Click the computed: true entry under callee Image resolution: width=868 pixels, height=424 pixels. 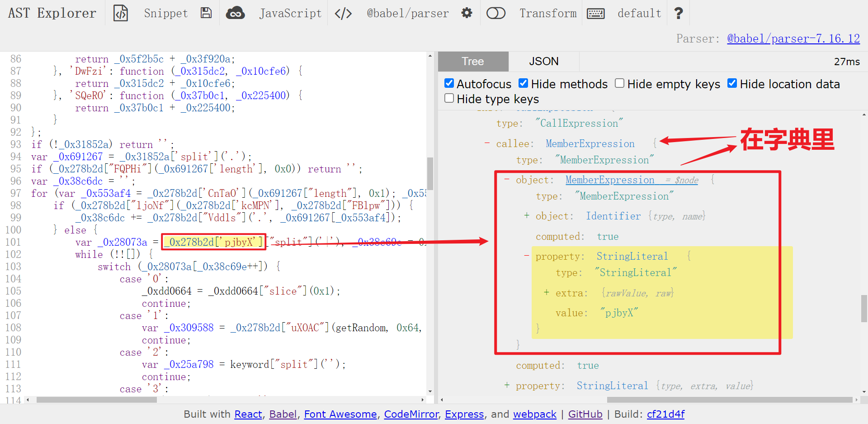point(557,365)
